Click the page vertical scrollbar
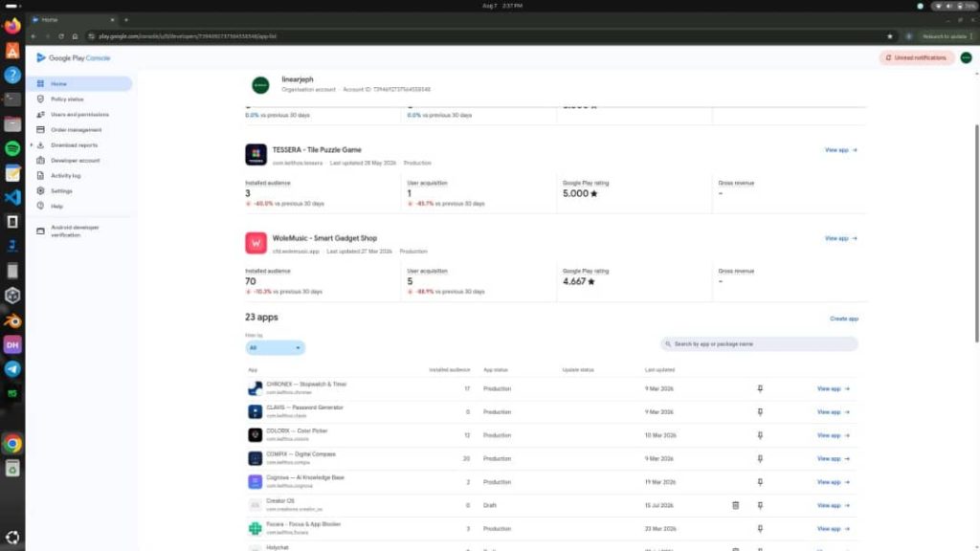The image size is (980, 551). [x=976, y=232]
